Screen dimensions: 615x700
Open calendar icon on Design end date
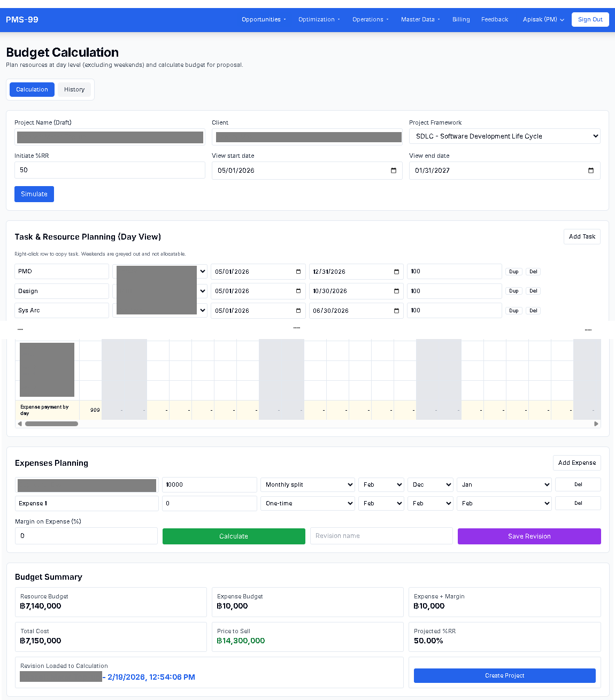click(x=396, y=291)
